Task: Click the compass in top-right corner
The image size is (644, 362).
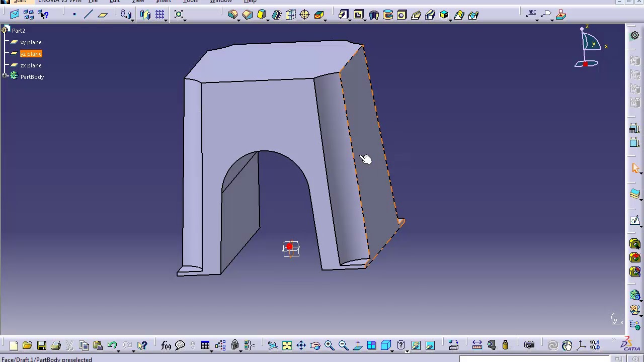Action: 590,47
